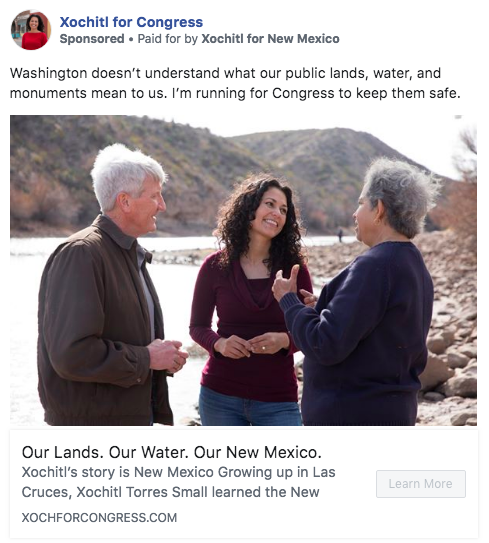Viewport: 489px width, 543px height.
Task: Click the 'Cruces, Xochitl Torres Small learned' line
Action: pos(170,492)
